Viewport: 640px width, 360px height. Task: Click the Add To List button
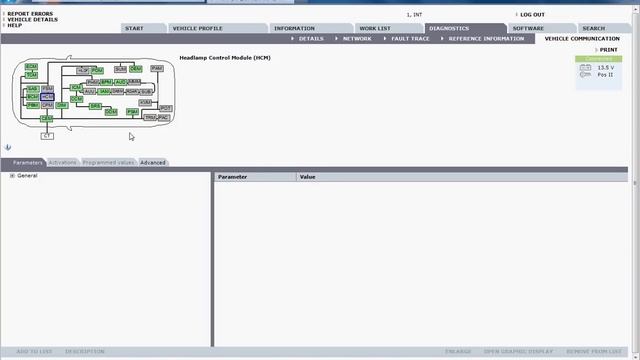click(x=34, y=351)
